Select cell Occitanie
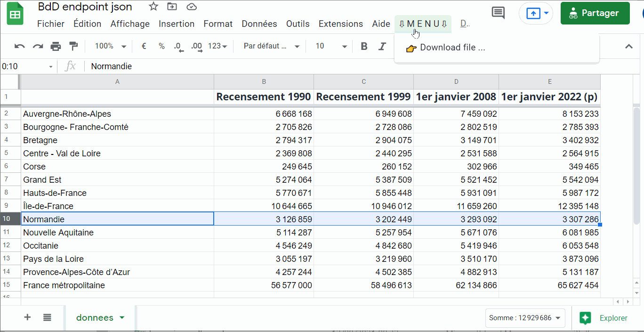This screenshot has width=644, height=332. [x=117, y=246]
